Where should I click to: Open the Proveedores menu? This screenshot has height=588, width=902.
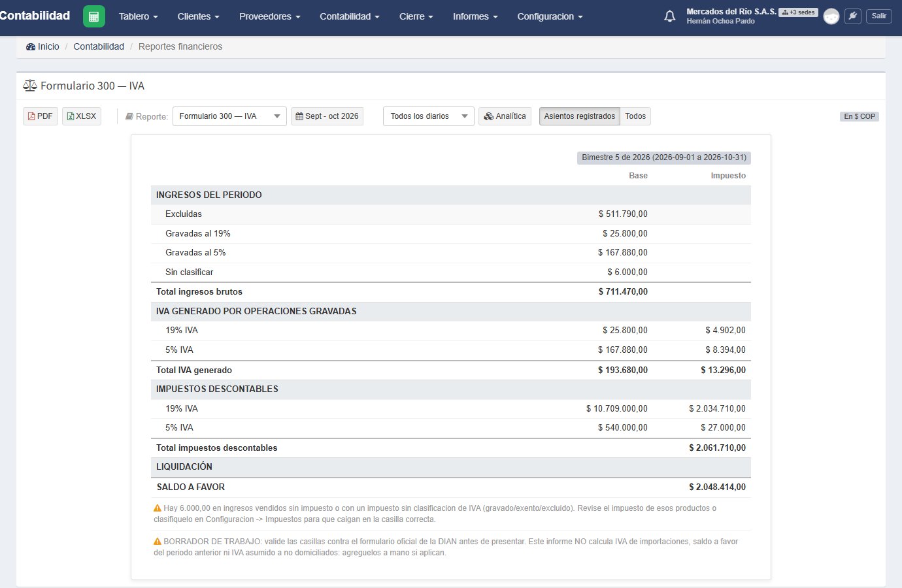tap(269, 16)
